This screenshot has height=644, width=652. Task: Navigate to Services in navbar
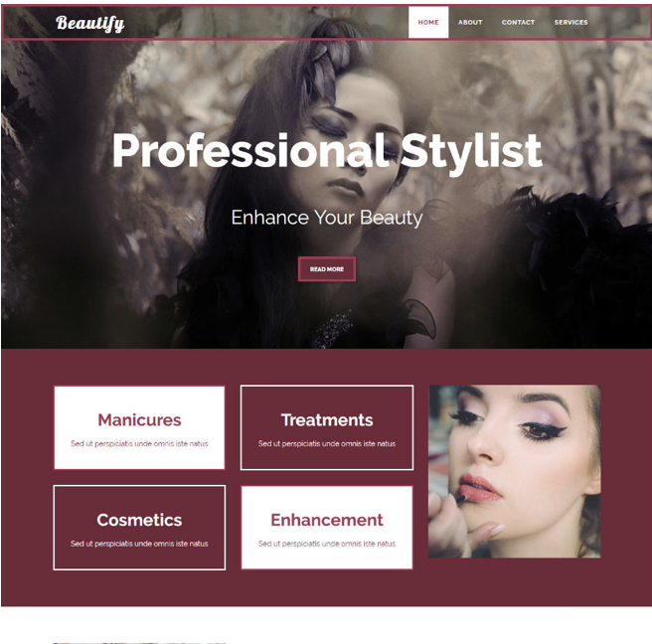(x=570, y=23)
